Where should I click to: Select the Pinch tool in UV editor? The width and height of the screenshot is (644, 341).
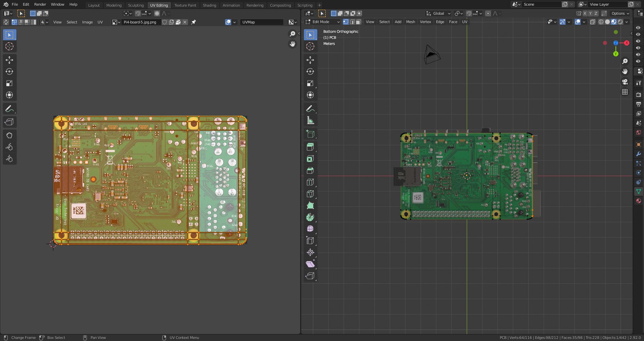click(9, 159)
